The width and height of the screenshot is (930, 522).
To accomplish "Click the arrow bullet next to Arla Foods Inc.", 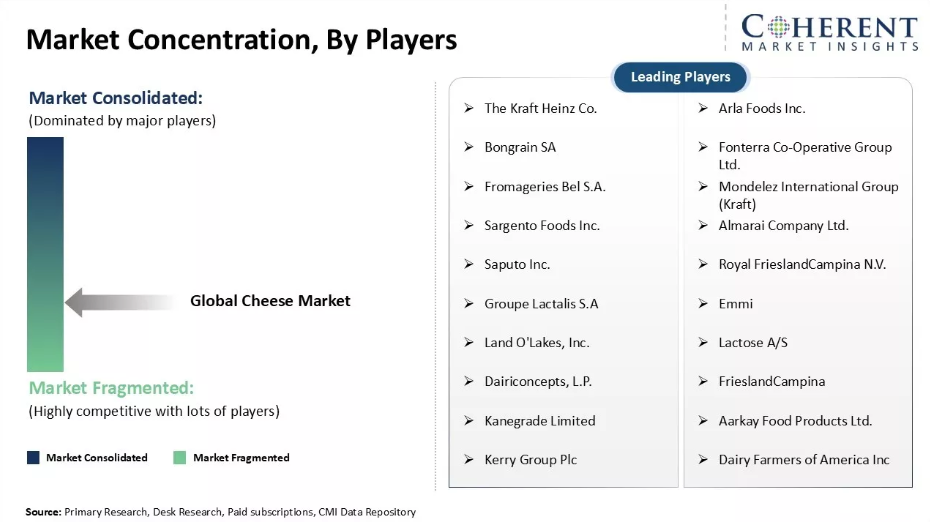I will [x=703, y=108].
